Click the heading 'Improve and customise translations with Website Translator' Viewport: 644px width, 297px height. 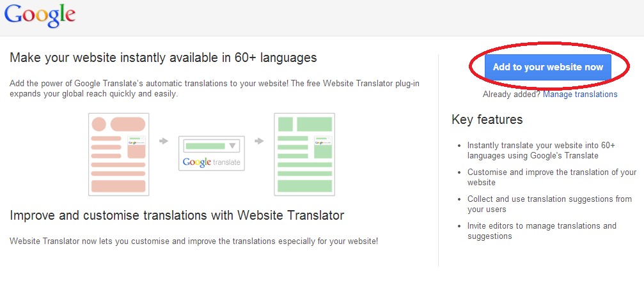tap(177, 215)
